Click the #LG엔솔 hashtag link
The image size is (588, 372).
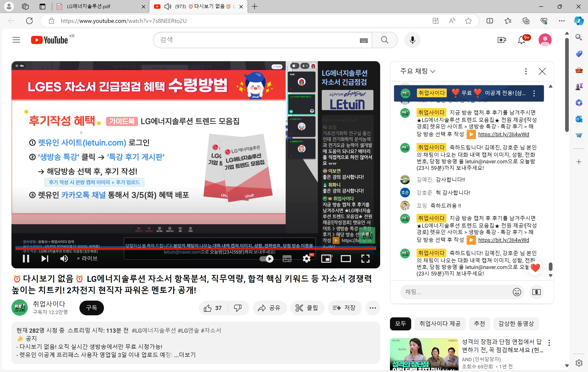click(188, 331)
